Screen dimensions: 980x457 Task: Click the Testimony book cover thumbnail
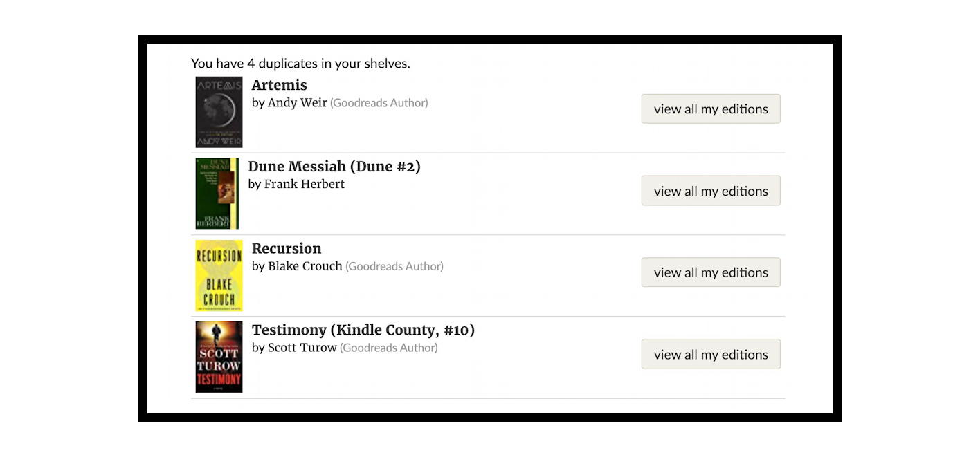tap(219, 357)
